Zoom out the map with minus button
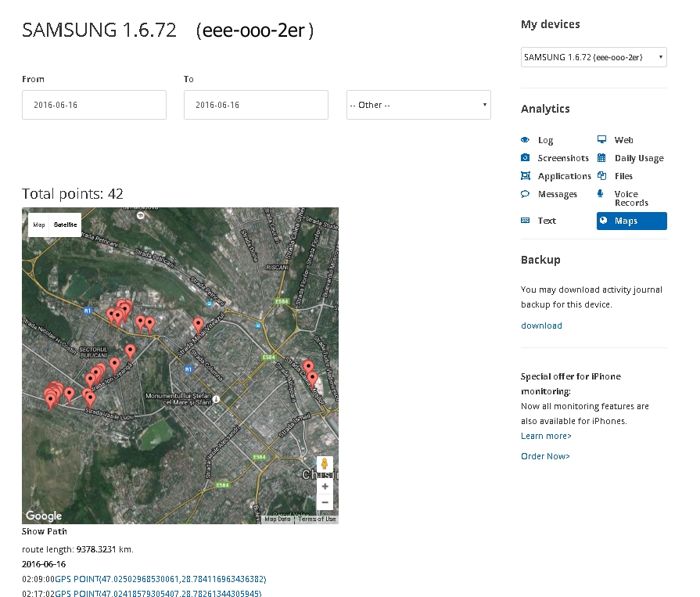The image size is (700, 597). pyautogui.click(x=325, y=502)
